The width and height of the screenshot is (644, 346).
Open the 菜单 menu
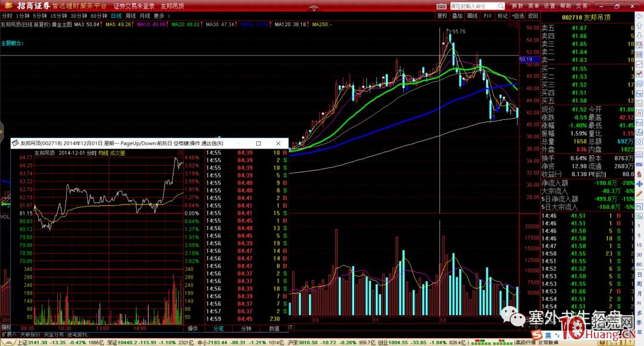[x=534, y=6]
